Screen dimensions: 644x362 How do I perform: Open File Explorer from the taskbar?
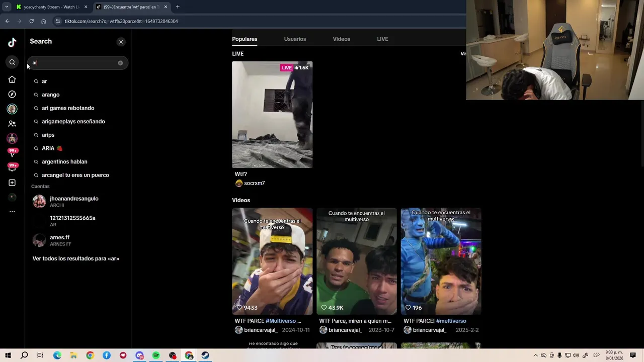(x=73, y=355)
